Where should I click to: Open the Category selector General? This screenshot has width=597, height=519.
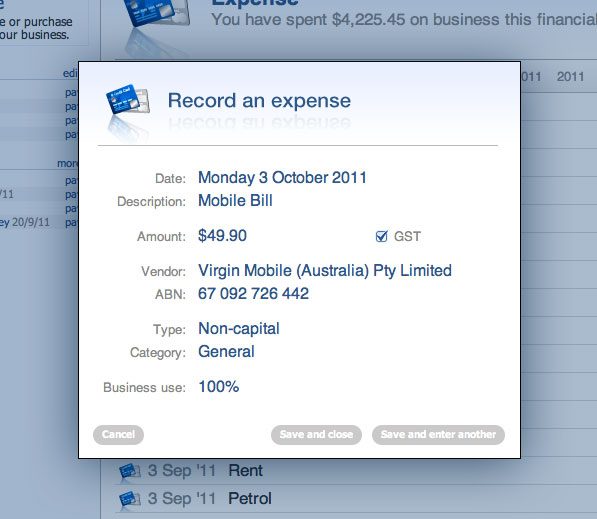(226, 351)
